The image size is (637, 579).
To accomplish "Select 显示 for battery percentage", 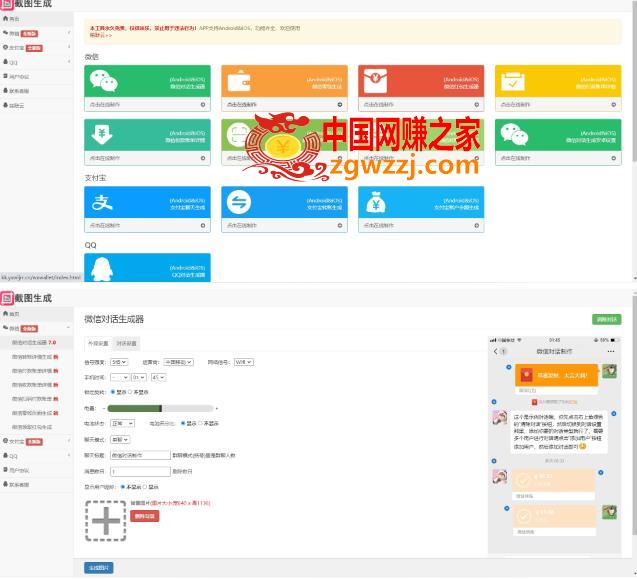I will pyautogui.click(x=183, y=423).
